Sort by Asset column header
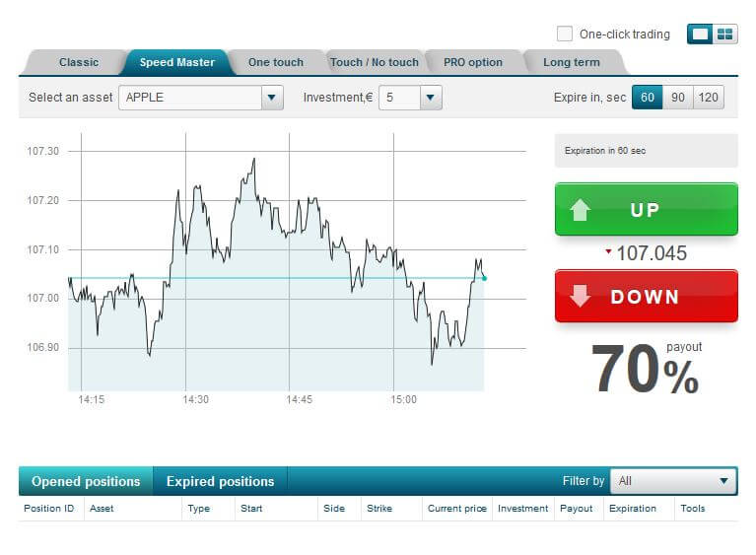 pos(102,509)
